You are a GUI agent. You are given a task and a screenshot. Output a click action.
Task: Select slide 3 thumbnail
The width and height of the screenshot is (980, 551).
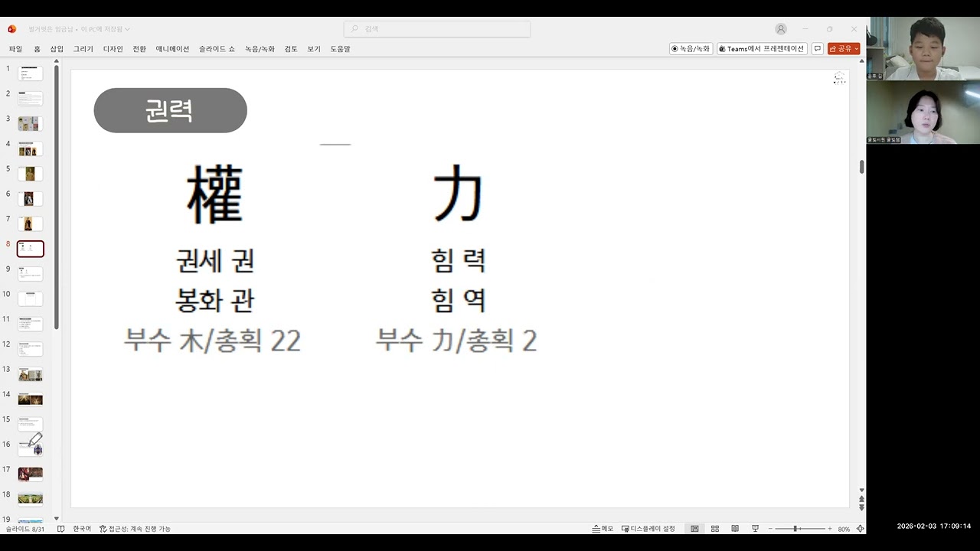click(x=31, y=124)
